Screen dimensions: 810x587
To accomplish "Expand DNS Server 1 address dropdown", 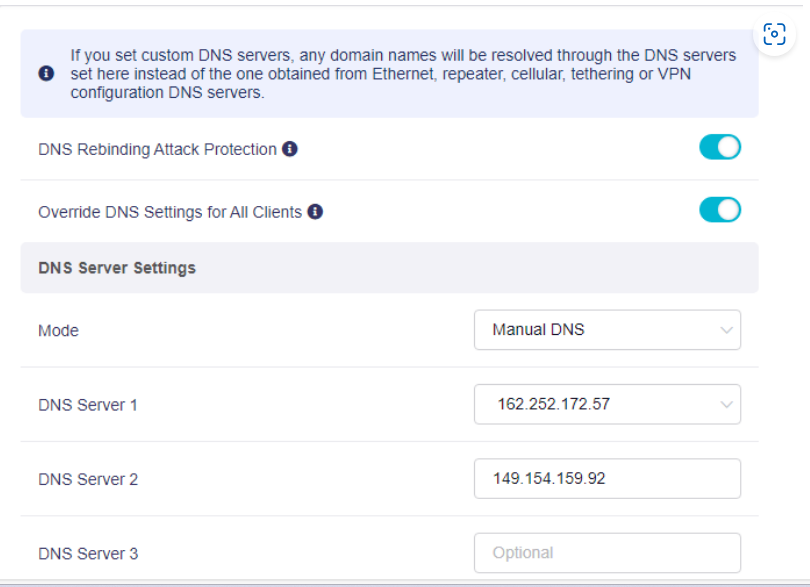I will tap(608, 404).
